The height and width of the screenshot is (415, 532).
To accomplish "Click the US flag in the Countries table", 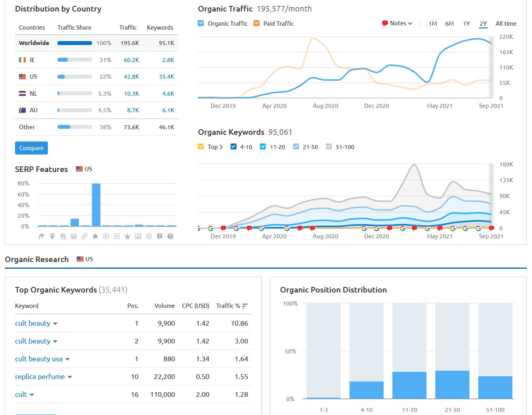I will click(23, 77).
